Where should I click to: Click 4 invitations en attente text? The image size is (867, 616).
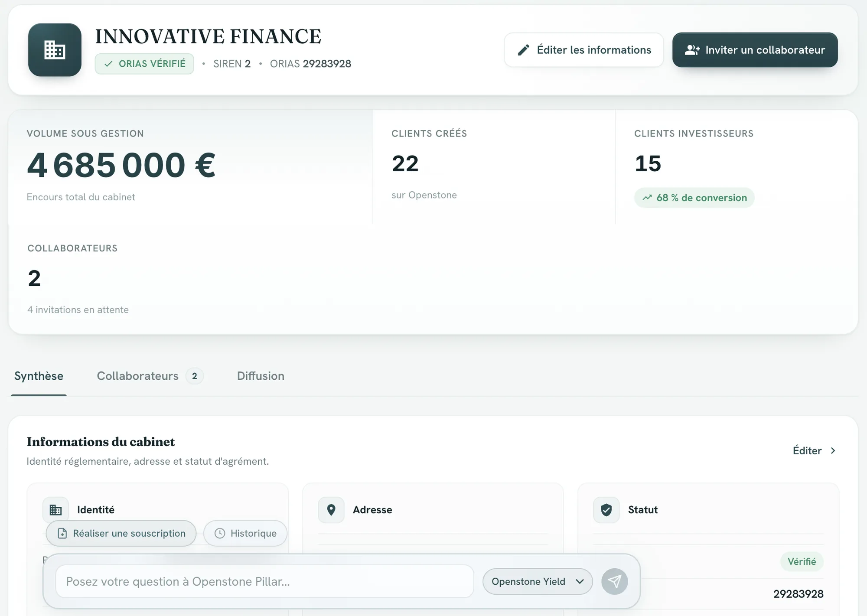[78, 310]
